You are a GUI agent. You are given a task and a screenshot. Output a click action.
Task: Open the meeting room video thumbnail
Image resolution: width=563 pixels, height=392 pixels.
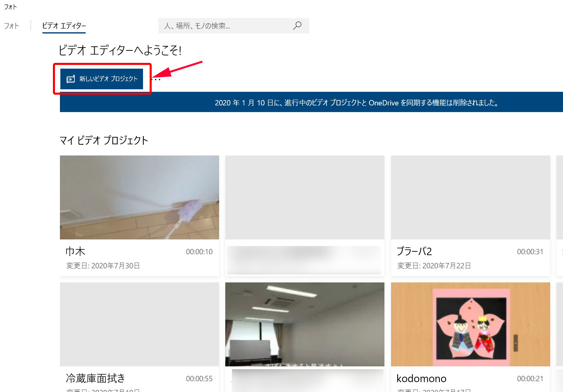tap(305, 324)
